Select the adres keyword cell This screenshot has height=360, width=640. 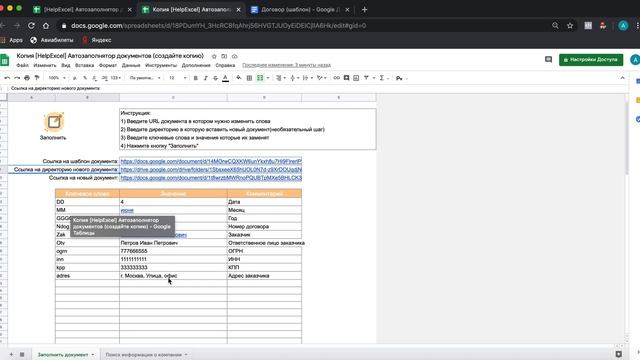point(87,276)
